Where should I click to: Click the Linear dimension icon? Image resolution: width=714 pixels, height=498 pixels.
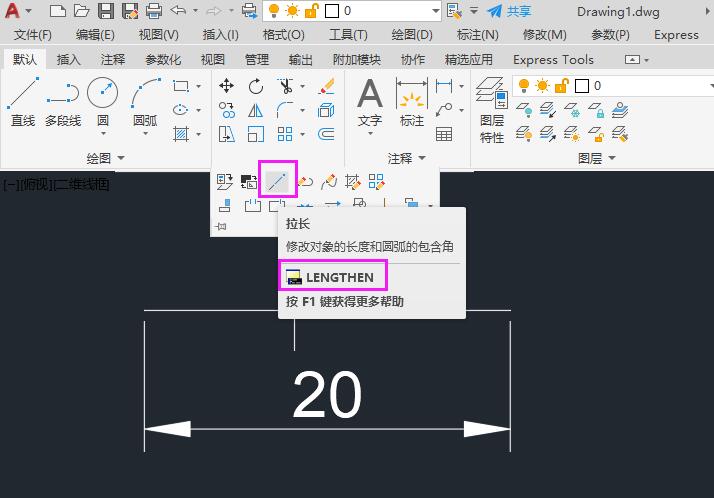[444, 86]
